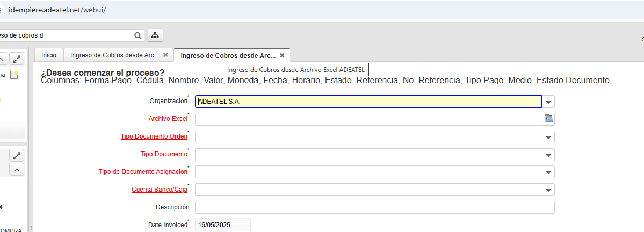Focus the menu search text box
This screenshot has width=644, height=232.
point(64,35)
